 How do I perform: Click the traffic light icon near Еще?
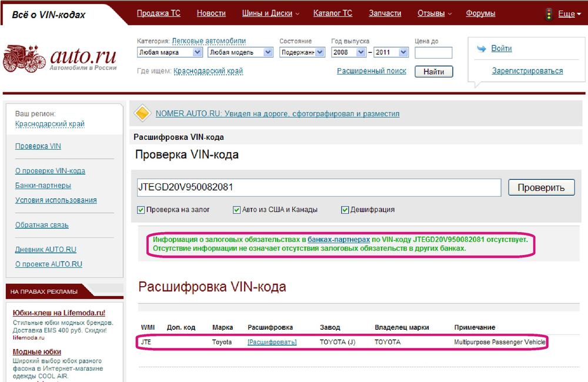(x=549, y=14)
